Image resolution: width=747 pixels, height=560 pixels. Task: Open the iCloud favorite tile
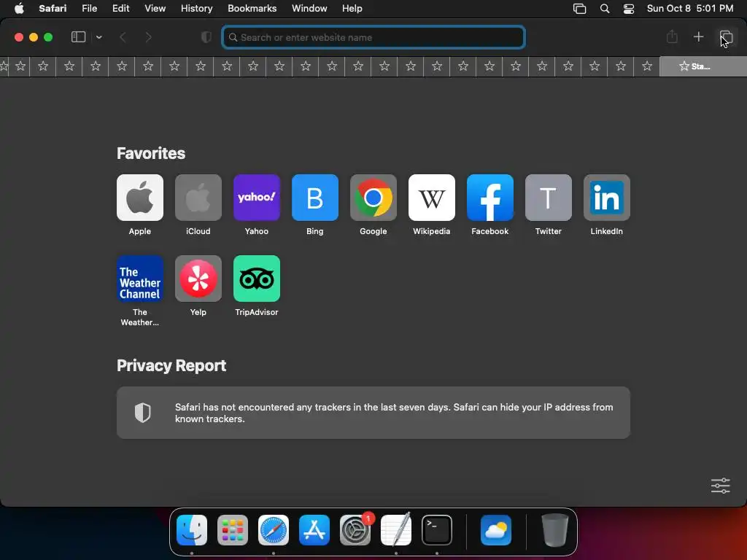click(198, 198)
